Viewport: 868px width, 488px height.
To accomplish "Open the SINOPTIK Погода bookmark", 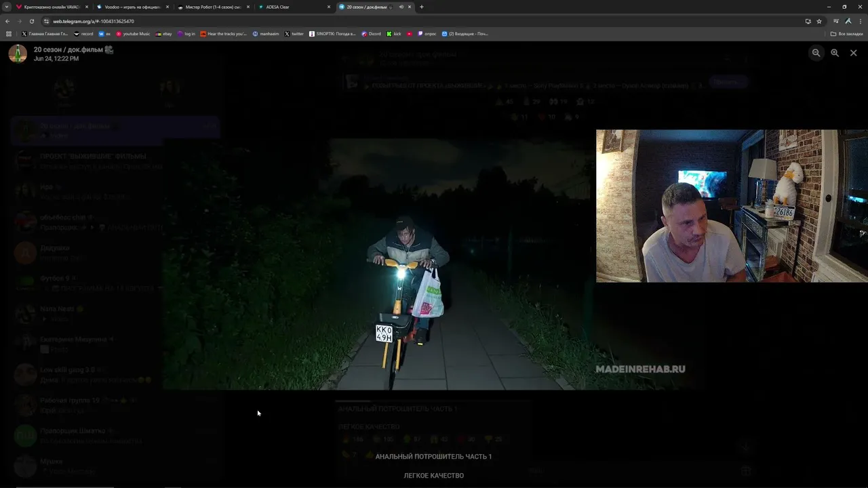I will 332,33.
